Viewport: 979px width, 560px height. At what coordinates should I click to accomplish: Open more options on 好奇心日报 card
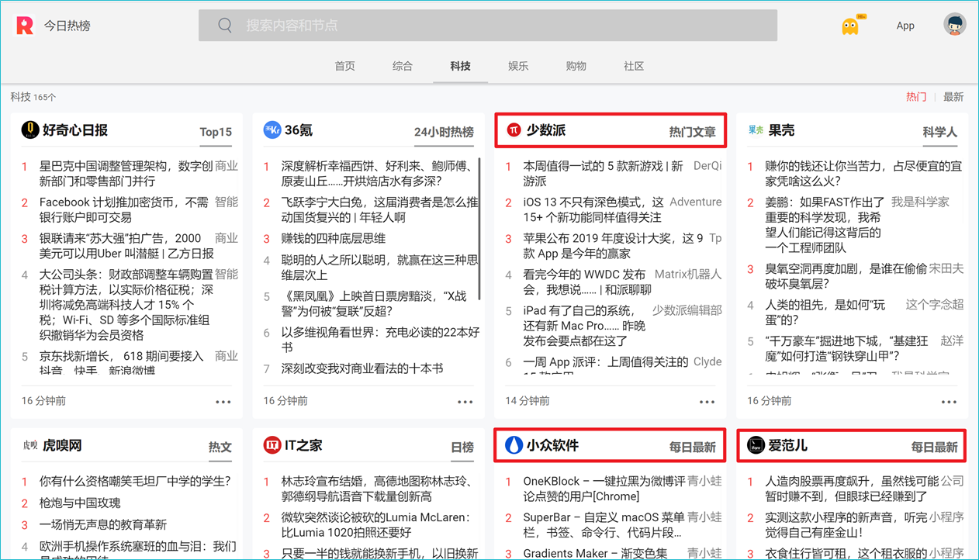click(x=223, y=402)
